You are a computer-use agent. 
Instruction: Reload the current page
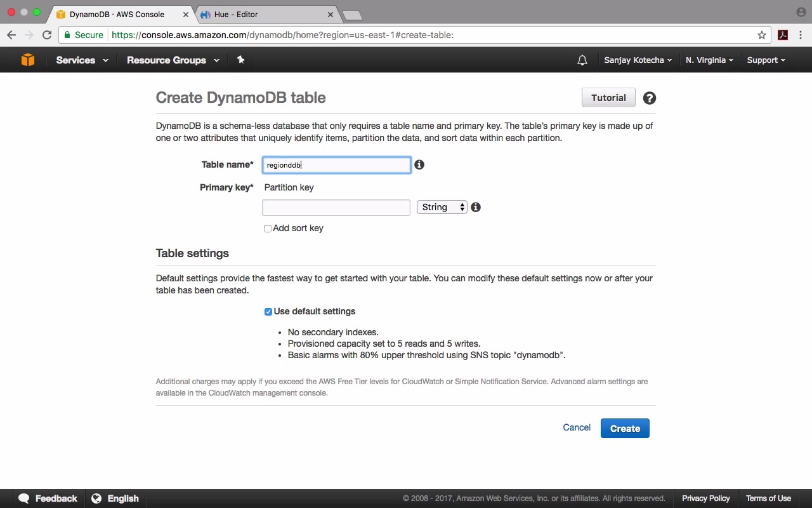pyautogui.click(x=47, y=35)
